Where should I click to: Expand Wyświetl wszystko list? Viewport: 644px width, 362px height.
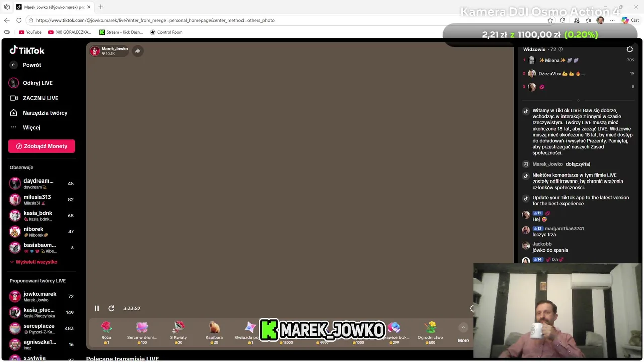[34, 262]
